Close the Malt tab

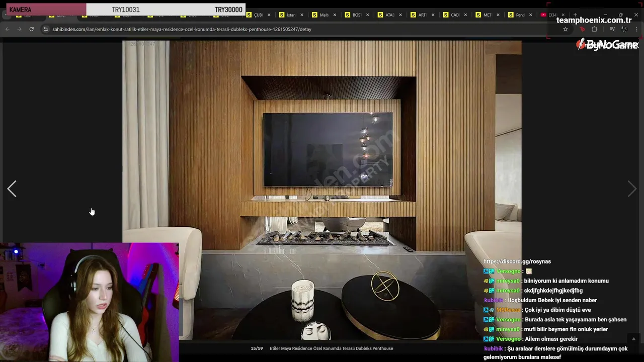click(x=335, y=15)
